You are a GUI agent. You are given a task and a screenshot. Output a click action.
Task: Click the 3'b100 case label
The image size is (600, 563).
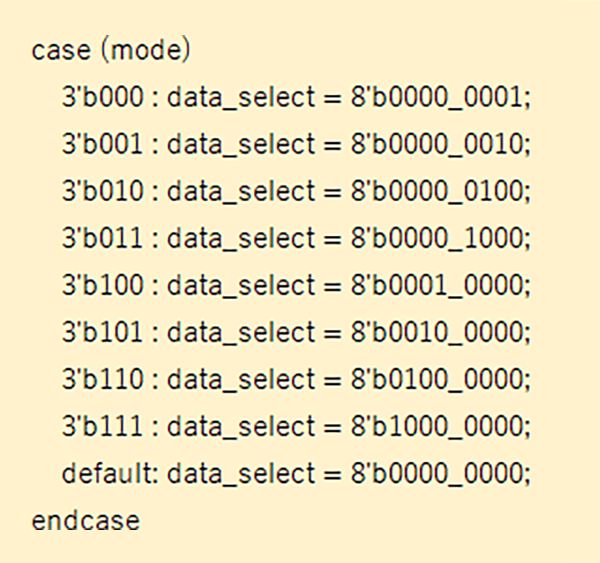[x=103, y=284]
